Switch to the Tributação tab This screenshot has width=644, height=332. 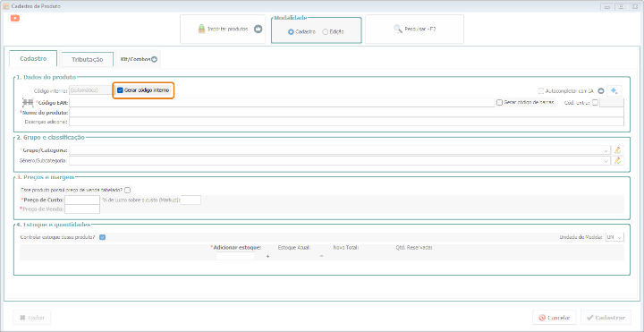87,60
